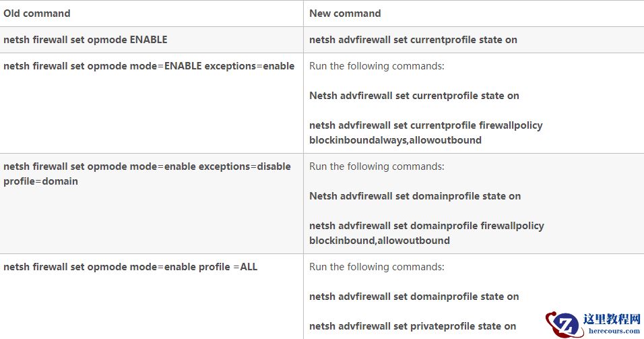Click the 'profile=domain' text

tap(40, 181)
